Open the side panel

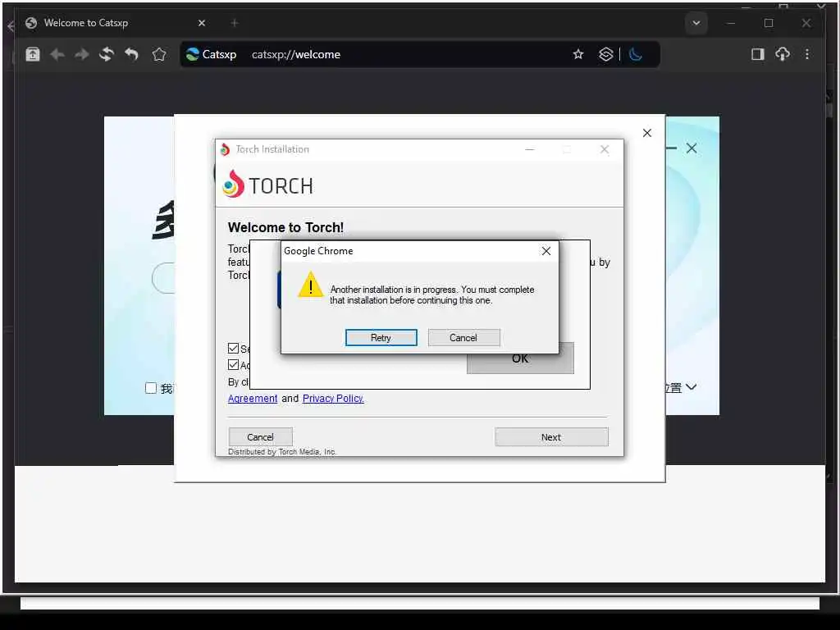[757, 54]
